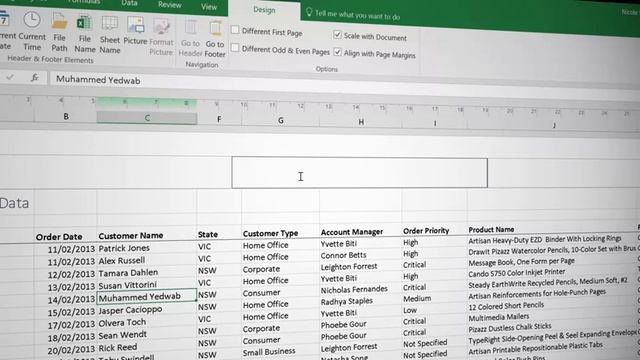Image resolution: width=640 pixels, height=360 pixels.
Task: Click the Multimedia Mailers product cell
Action: pyautogui.click(x=498, y=317)
